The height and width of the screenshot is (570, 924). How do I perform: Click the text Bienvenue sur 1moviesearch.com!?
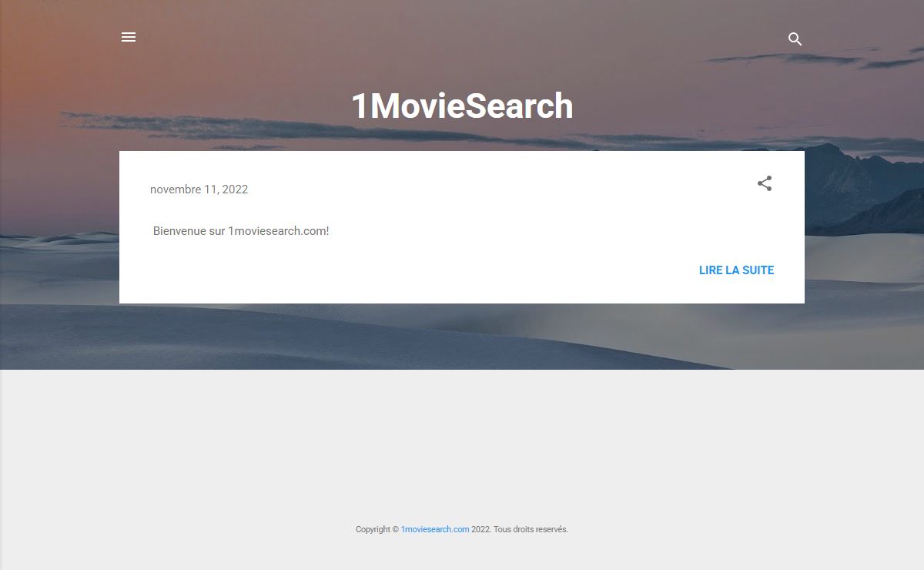click(x=241, y=231)
